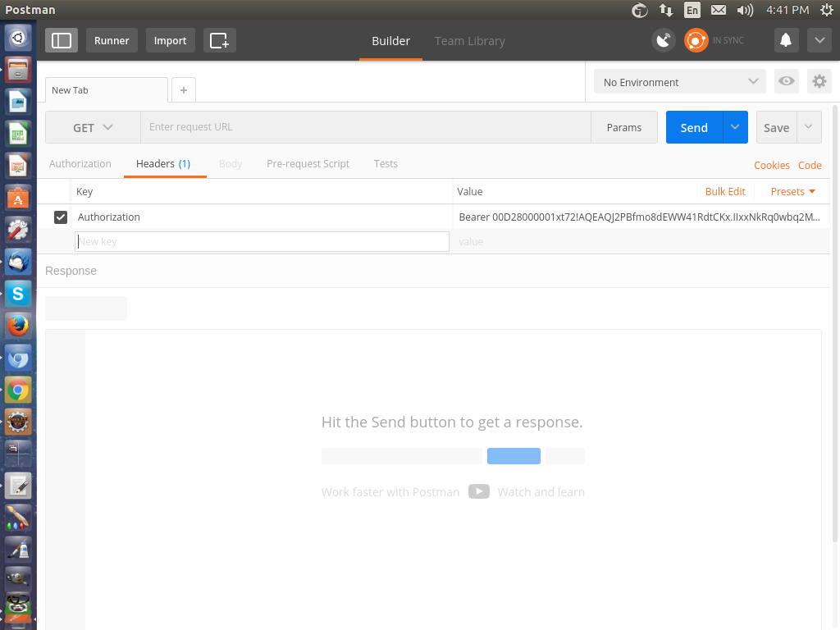Open Ubuntu dash search icon
Screen dimensions: 840x630
click(18, 38)
